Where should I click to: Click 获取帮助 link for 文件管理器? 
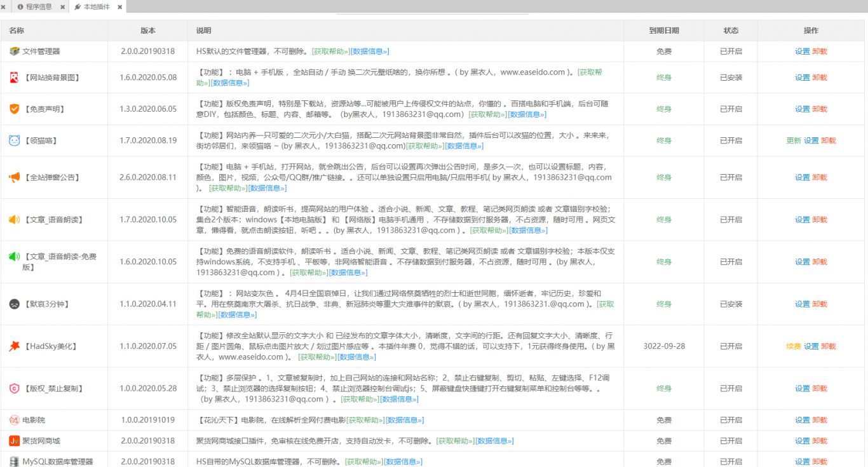coord(330,51)
